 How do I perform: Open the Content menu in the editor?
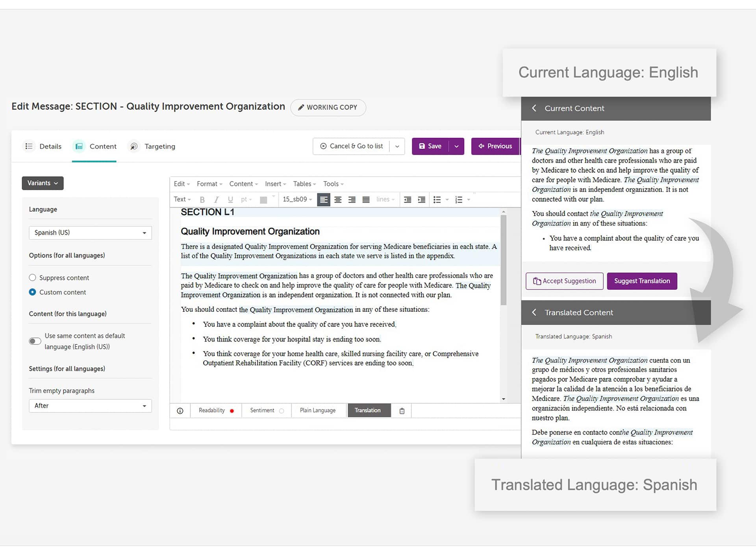click(243, 184)
